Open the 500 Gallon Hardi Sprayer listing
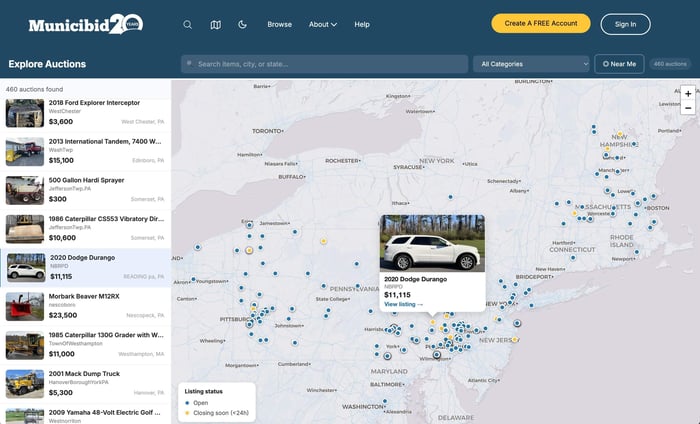The width and height of the screenshot is (700, 424). [85, 190]
